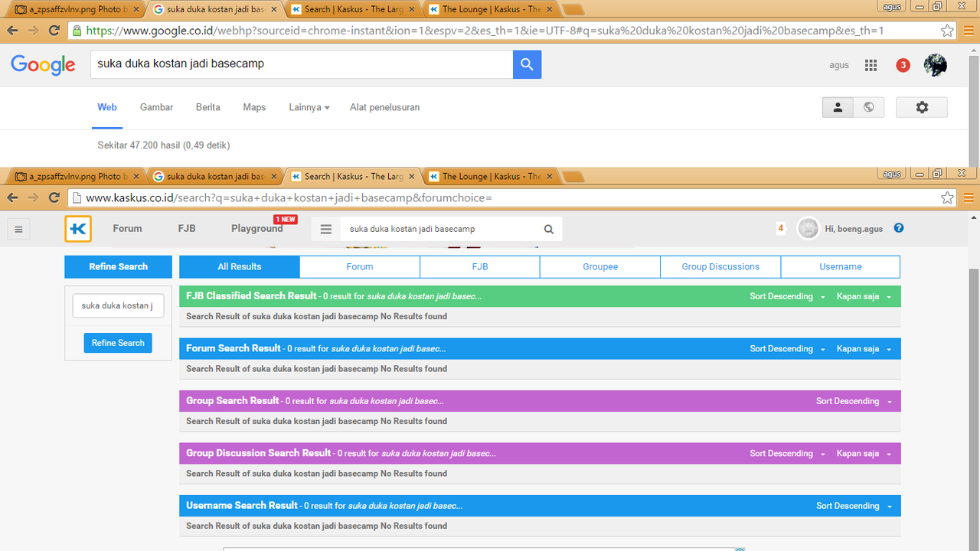Reload the Kaskus search page
This screenshot has width=980, height=551.
point(54,197)
